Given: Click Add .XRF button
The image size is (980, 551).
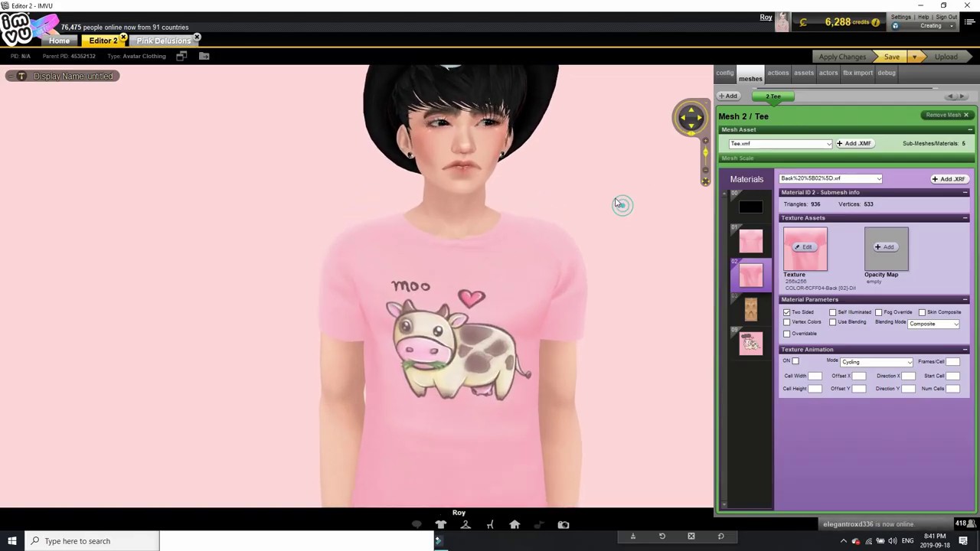Looking at the screenshot, I should [949, 179].
